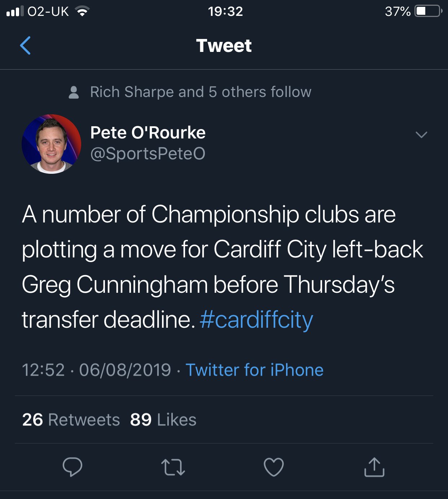
Task: Open the Twitter for iPhone link
Action: pos(254,370)
